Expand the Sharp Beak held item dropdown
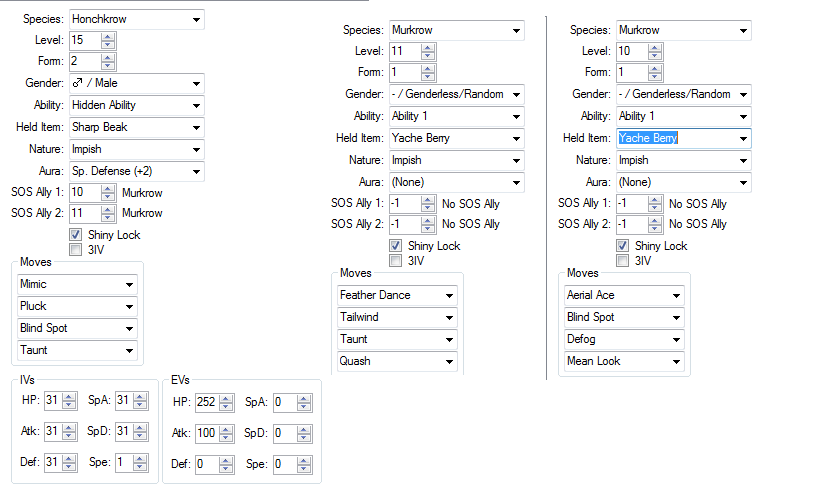Image resolution: width=820 pixels, height=501 pixels. point(195,127)
